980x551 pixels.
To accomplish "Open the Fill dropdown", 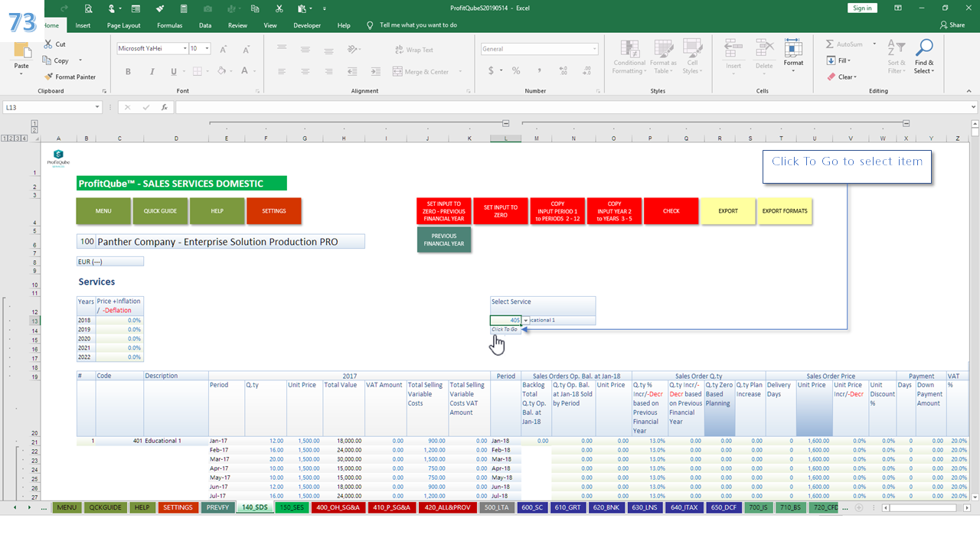I will pyautogui.click(x=839, y=60).
